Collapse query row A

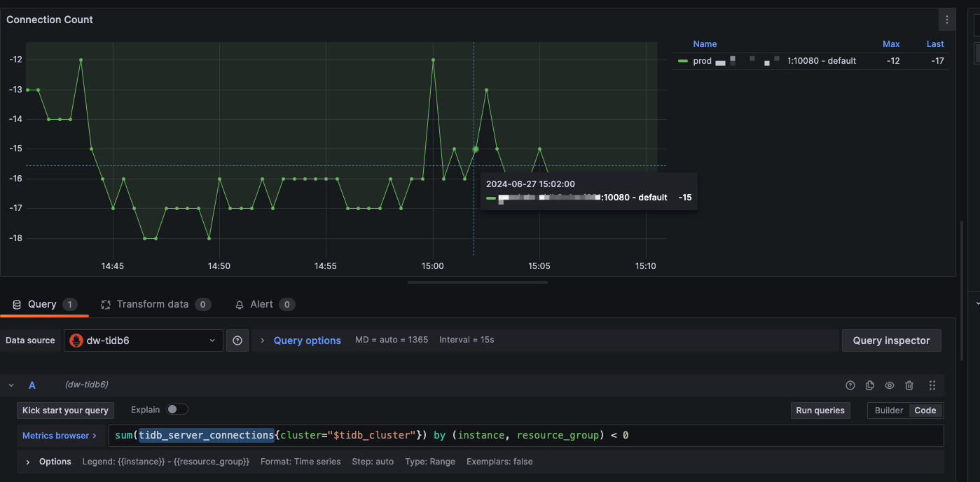pyautogui.click(x=11, y=385)
